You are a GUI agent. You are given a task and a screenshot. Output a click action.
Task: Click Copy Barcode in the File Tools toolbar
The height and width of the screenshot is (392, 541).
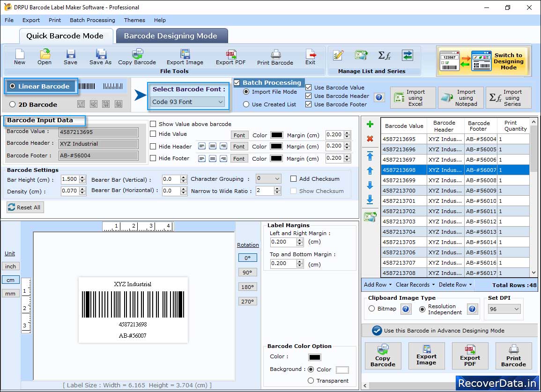tap(137, 57)
